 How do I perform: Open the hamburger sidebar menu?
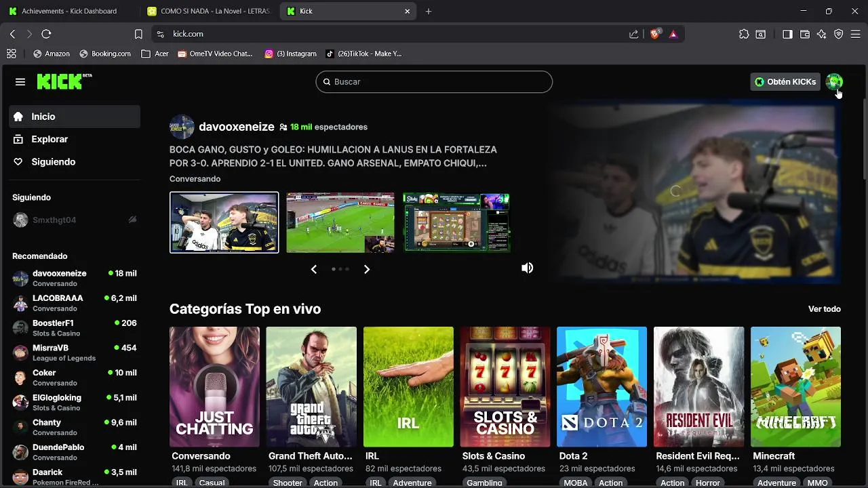(20, 82)
